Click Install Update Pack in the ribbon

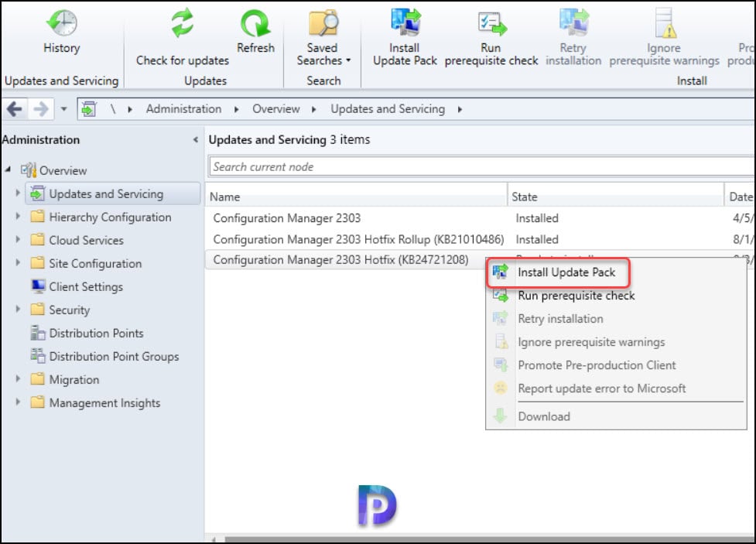tap(405, 38)
